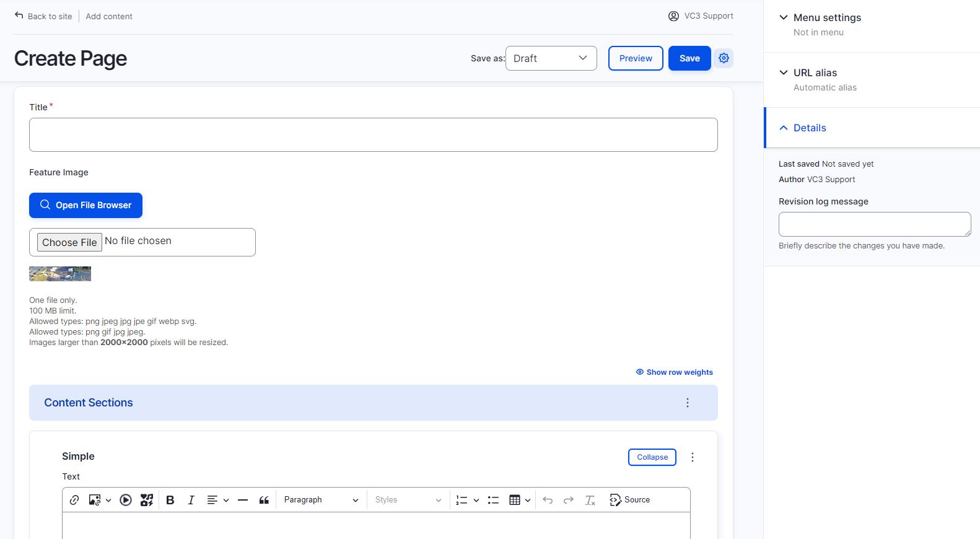
Task: Toggle Show row weights
Action: (x=674, y=372)
